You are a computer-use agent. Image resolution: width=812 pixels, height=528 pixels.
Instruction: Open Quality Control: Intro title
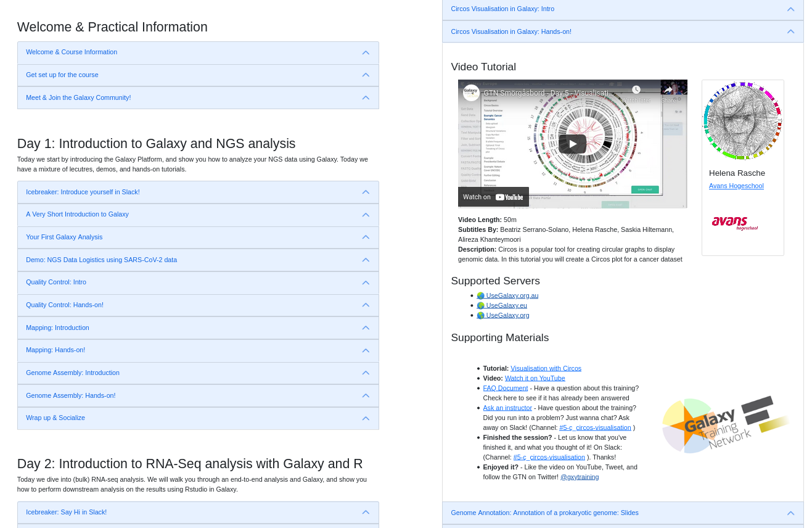point(56,282)
